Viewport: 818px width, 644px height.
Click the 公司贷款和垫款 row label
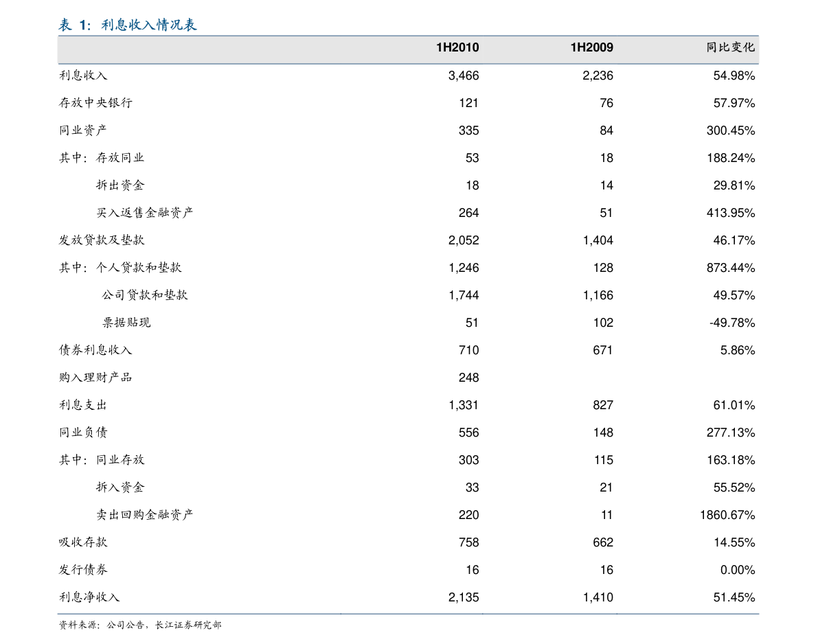[144, 295]
